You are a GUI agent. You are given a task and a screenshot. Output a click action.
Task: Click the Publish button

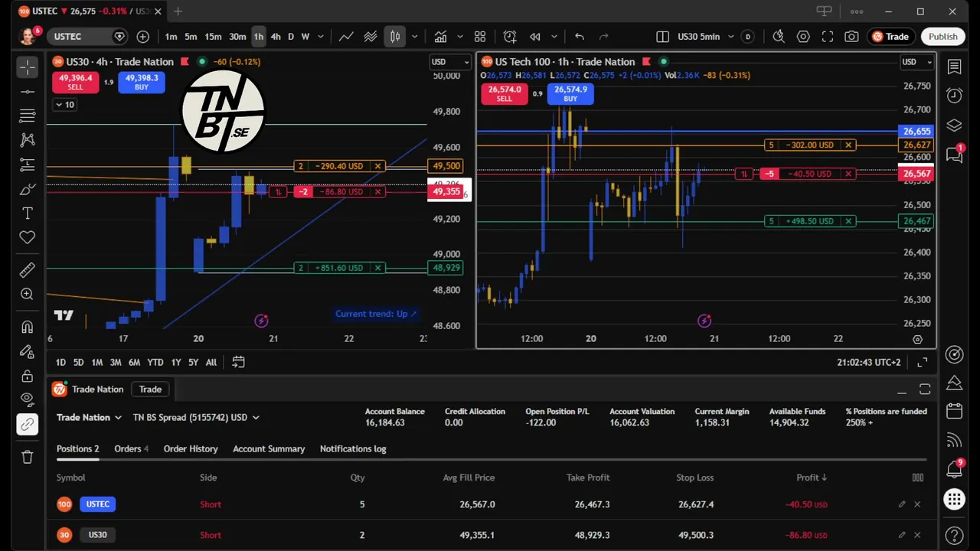[x=942, y=37]
